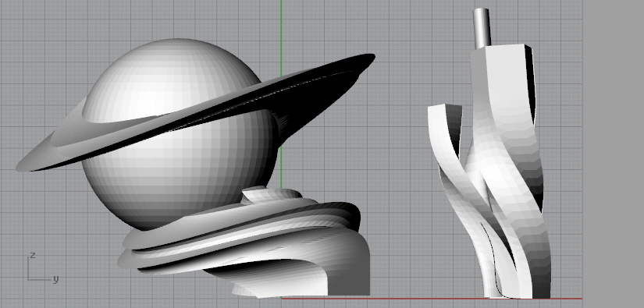Click the world axis icon corner

click(28, 279)
